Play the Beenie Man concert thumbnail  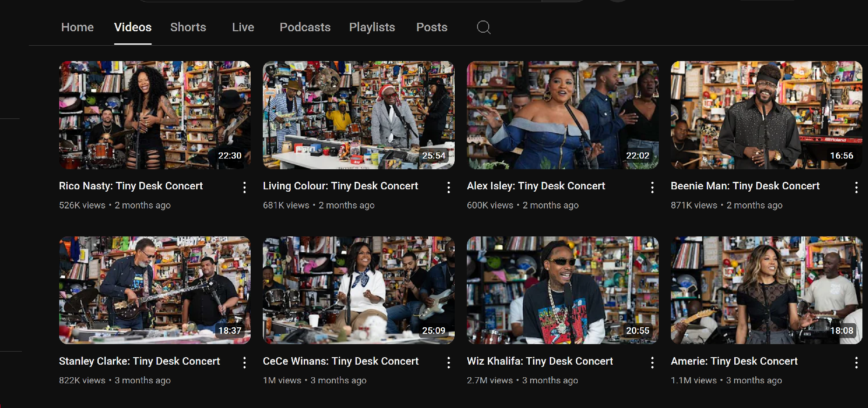coord(766,115)
